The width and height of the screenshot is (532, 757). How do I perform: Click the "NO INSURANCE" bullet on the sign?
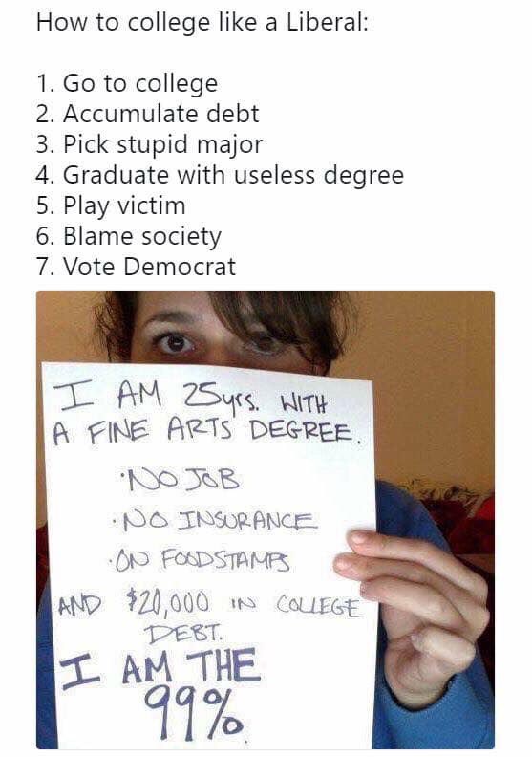[214, 521]
